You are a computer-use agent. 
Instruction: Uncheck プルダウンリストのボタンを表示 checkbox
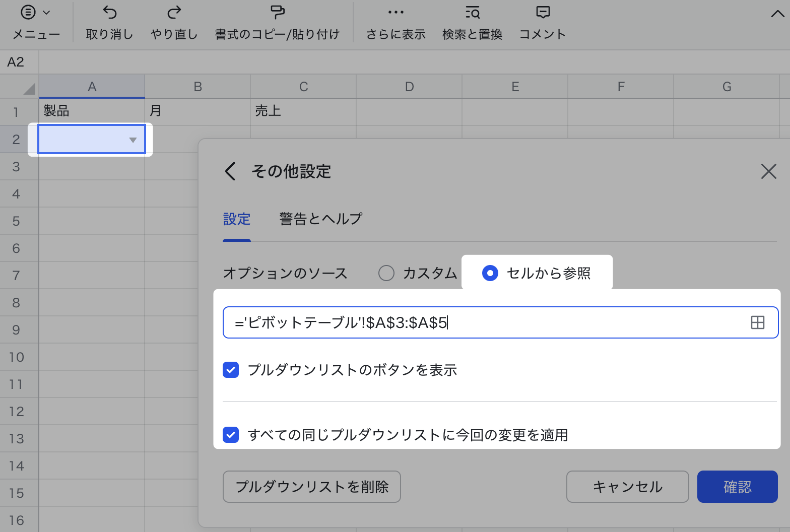[231, 370]
